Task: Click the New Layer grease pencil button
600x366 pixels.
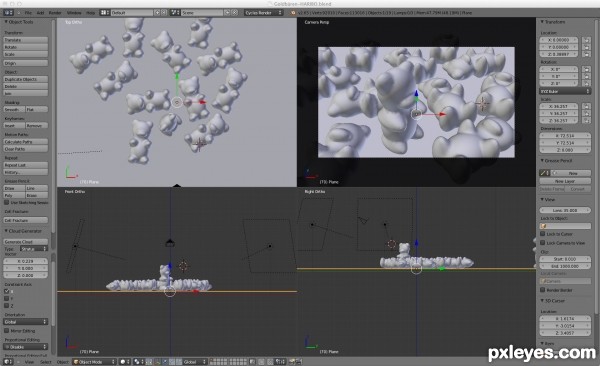Action: [x=565, y=181]
